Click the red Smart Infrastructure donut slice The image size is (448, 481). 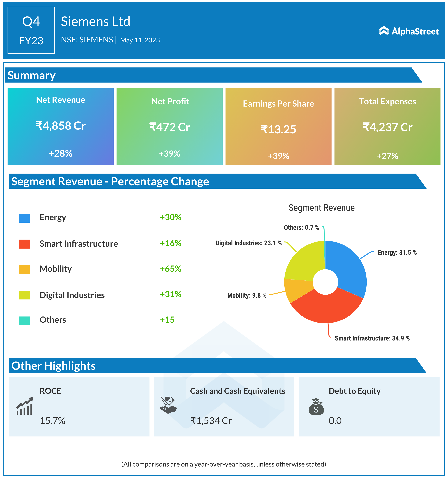pyautogui.click(x=327, y=308)
